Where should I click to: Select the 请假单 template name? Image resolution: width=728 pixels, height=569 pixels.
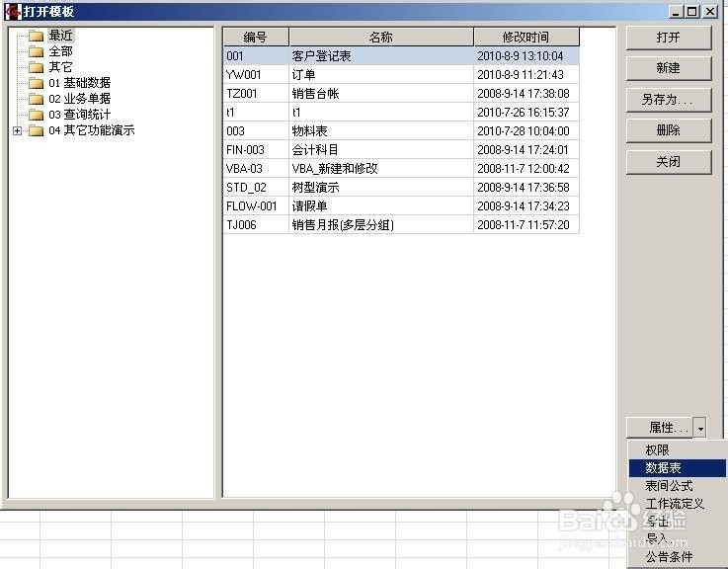point(310,205)
